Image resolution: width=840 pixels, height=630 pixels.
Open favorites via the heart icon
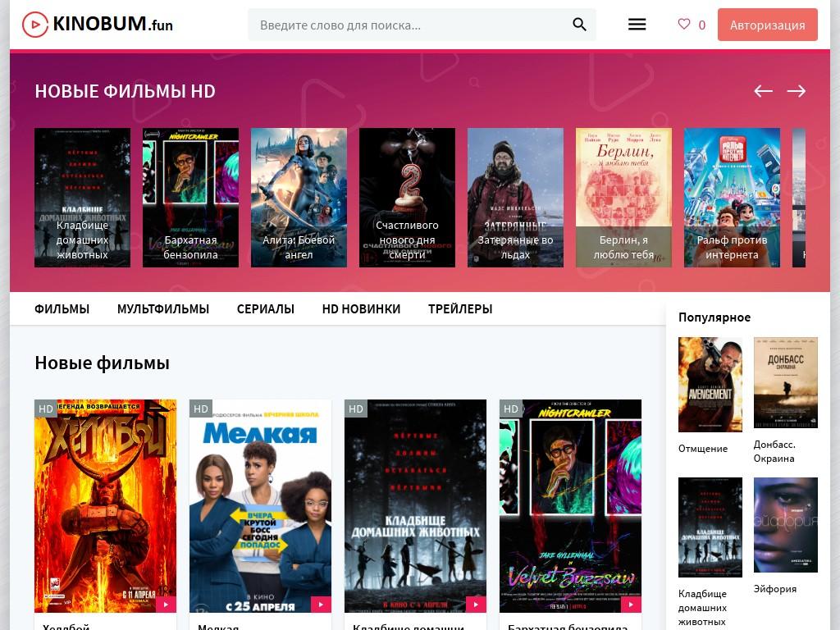coord(683,24)
